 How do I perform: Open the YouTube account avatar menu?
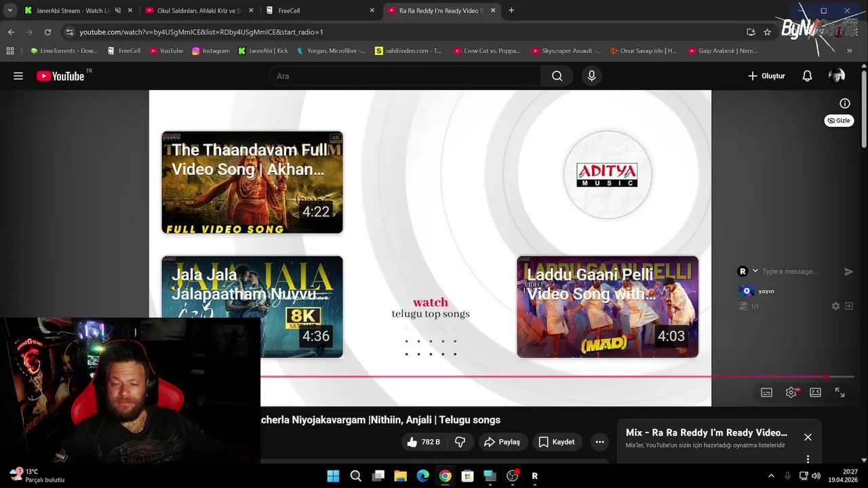click(x=837, y=76)
